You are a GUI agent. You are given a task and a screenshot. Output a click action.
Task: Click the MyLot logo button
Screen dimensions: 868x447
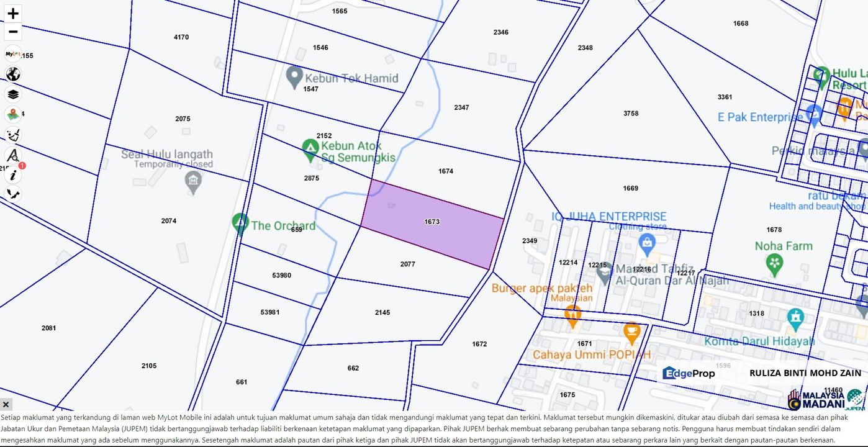click(x=13, y=54)
